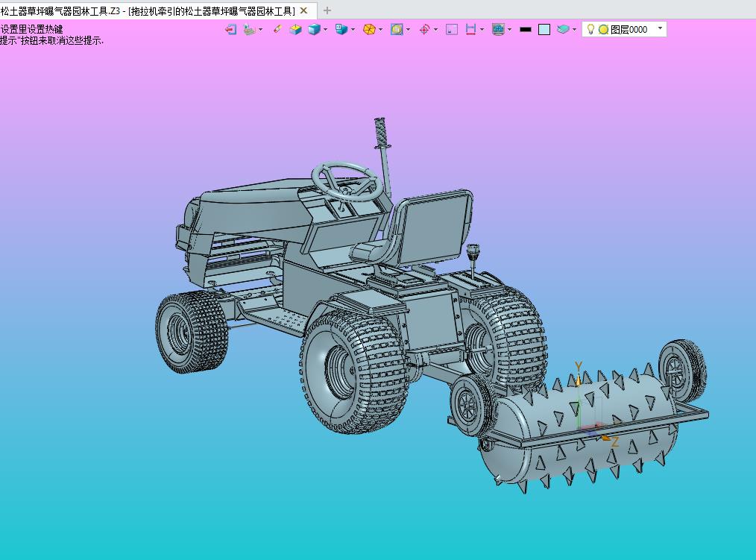This screenshot has height=560, width=756.
Task: Click the red crosshair target icon
Action: point(424,29)
